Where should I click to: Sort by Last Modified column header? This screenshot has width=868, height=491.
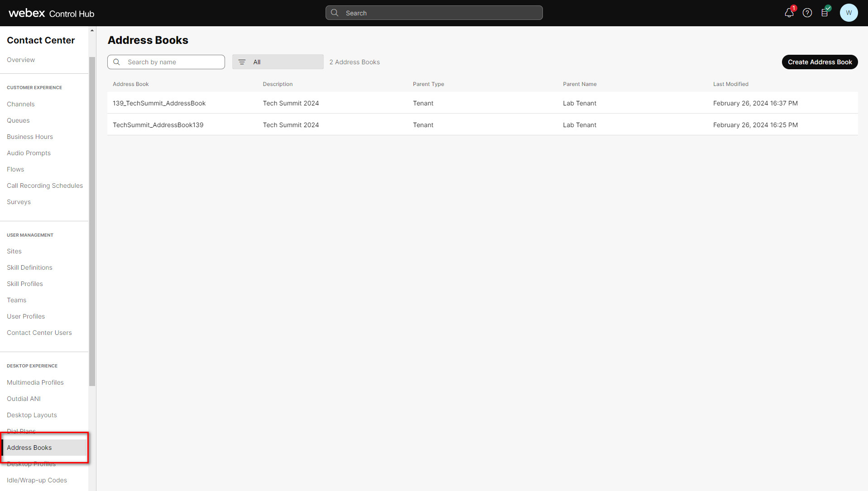coord(730,84)
